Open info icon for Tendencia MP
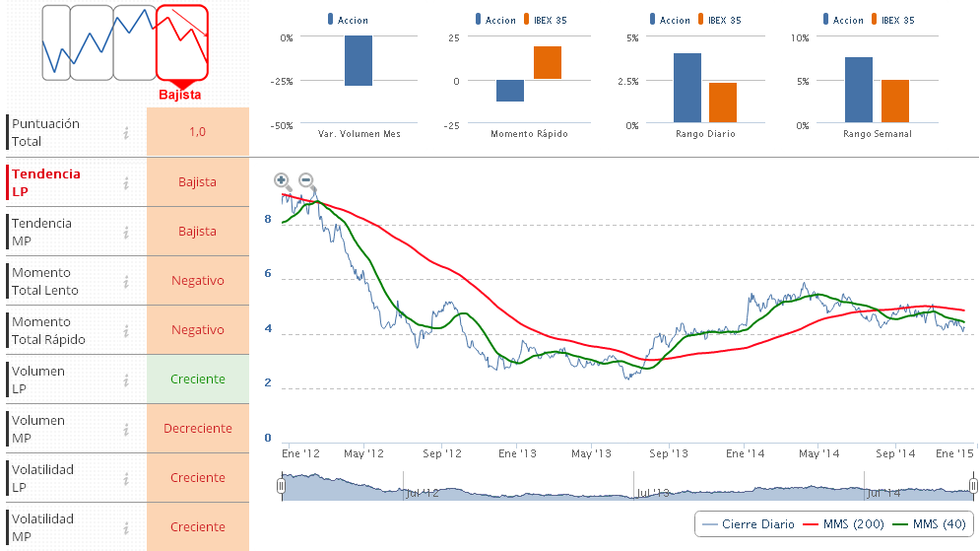This screenshot has height=551, width=980. [x=126, y=232]
